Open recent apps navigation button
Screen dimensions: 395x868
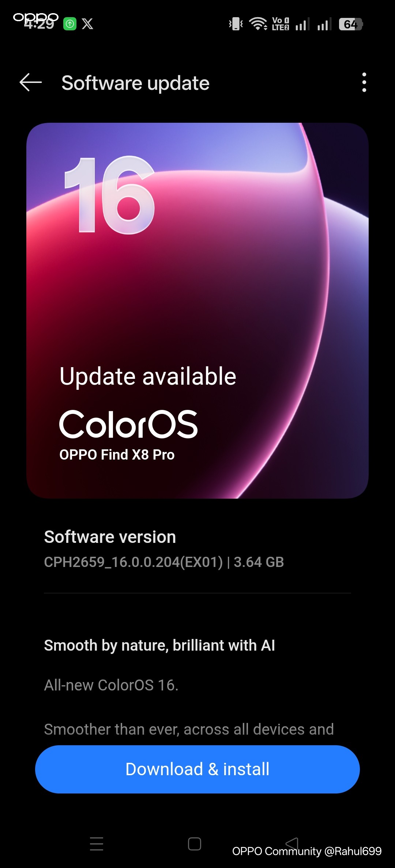pyautogui.click(x=97, y=844)
